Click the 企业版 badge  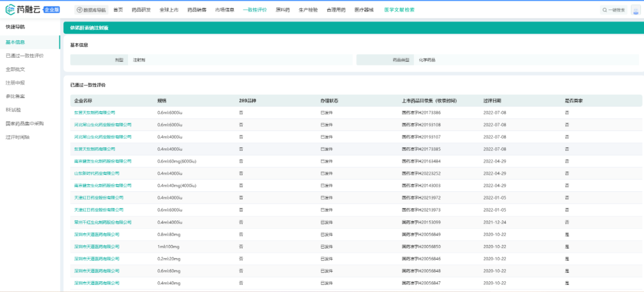pos(52,10)
